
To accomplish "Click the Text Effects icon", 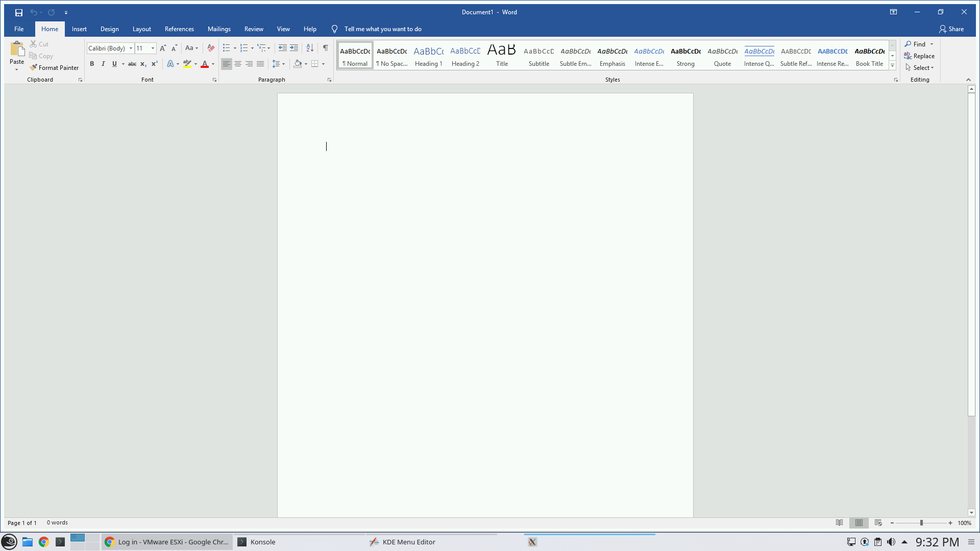I will [x=170, y=64].
